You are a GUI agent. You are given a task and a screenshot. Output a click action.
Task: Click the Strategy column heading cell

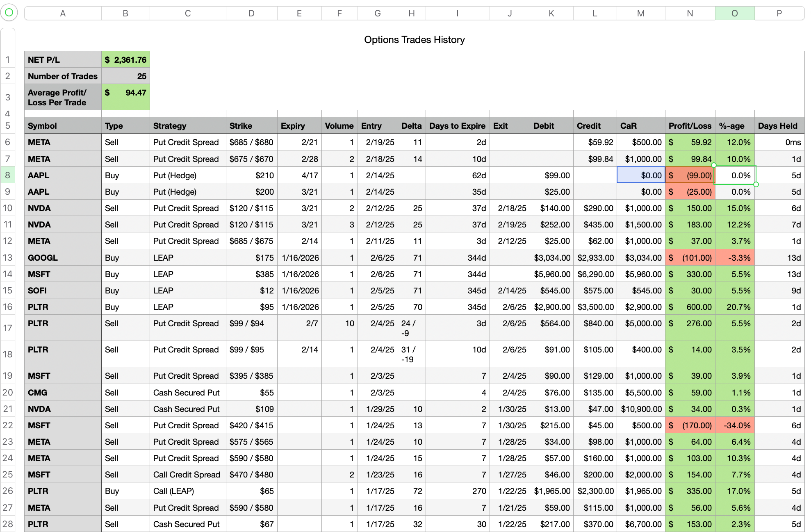[x=188, y=126]
